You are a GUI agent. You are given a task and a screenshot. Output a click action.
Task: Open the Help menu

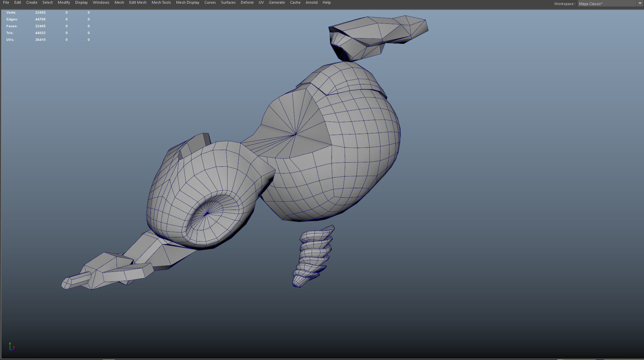(326, 3)
